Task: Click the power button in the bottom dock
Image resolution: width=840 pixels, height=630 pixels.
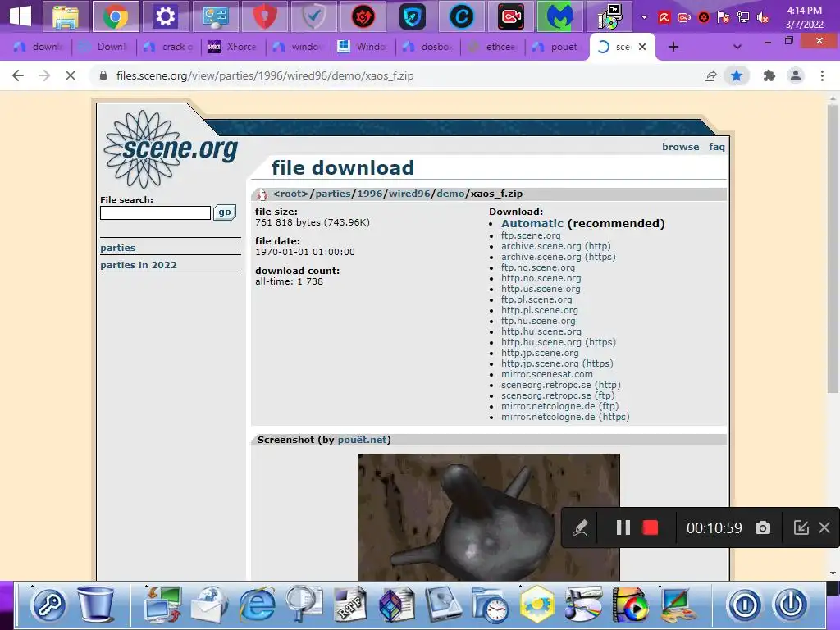Action: click(x=791, y=605)
